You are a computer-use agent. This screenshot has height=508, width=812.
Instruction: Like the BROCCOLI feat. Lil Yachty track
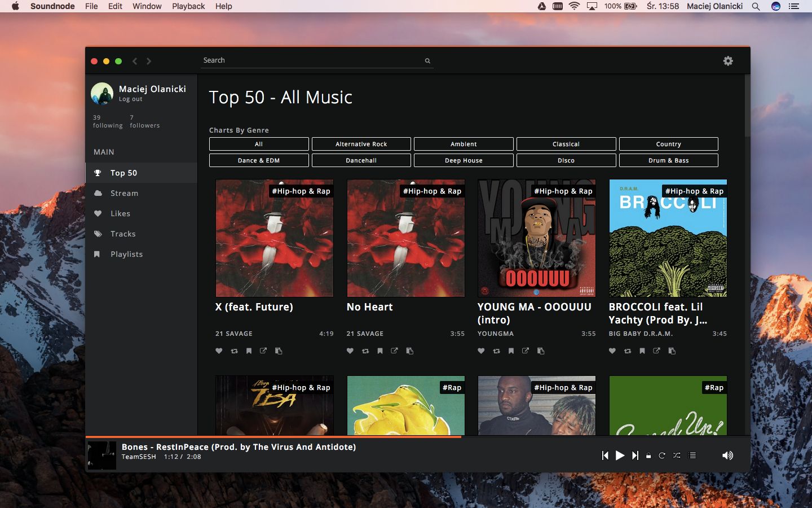click(612, 351)
